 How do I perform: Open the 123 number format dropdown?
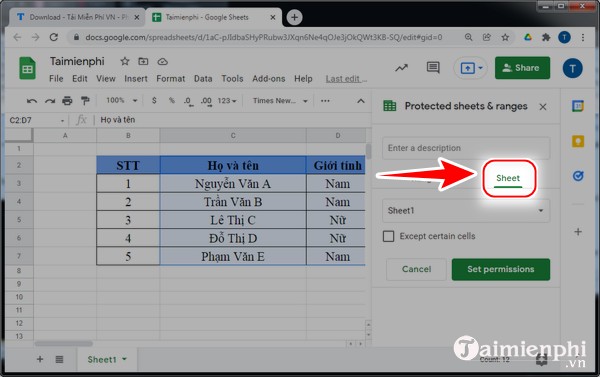227,101
